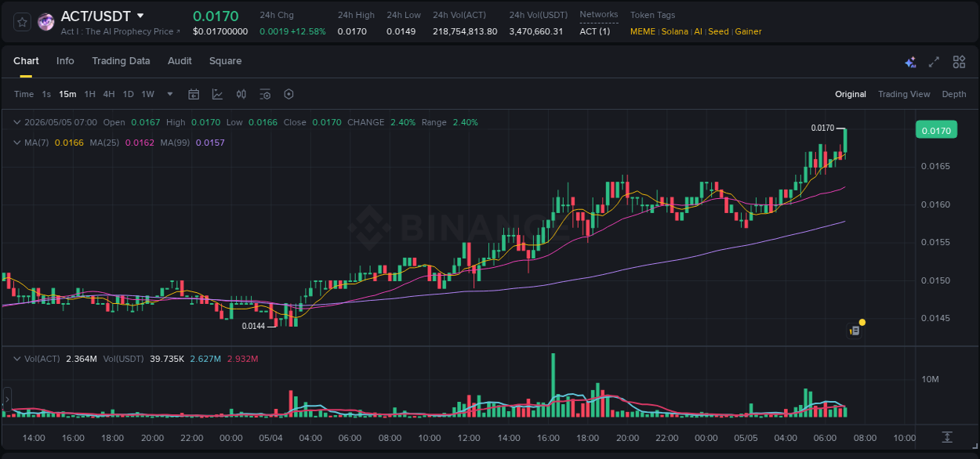Screen dimensions: 980x459
Task: Open the Square tab
Action: click(225, 61)
